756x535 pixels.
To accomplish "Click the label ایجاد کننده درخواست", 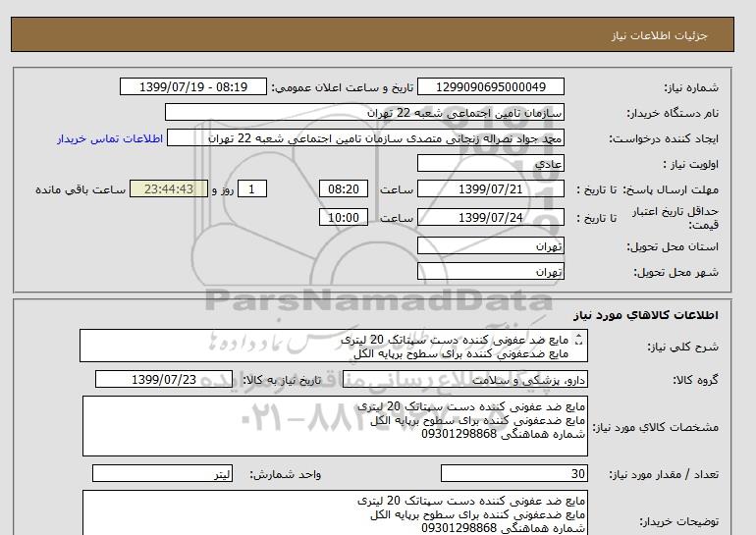I will 664,138.
